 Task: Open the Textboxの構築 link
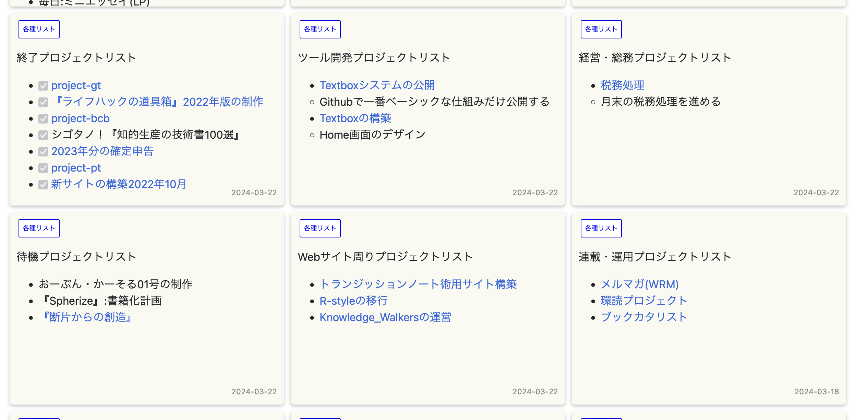click(x=355, y=118)
